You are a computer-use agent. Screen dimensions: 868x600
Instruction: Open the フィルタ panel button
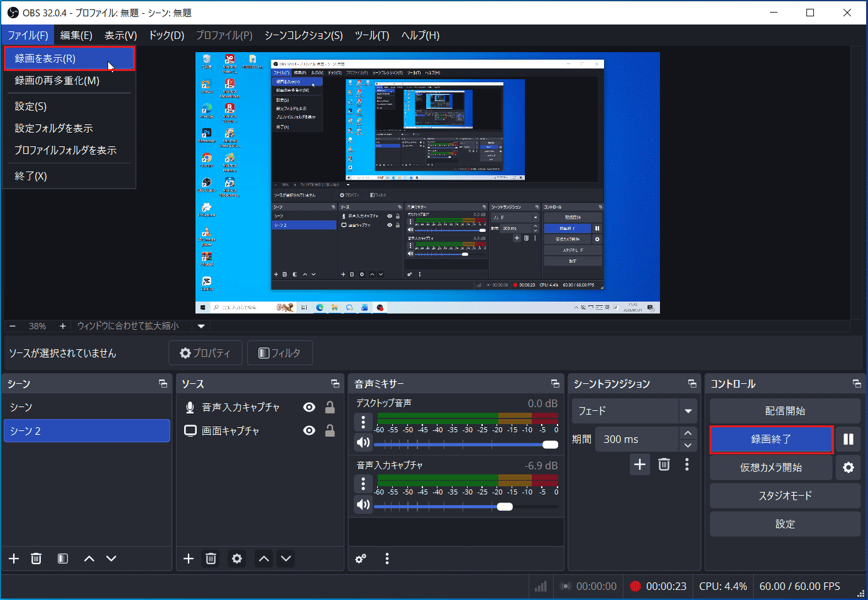click(280, 352)
